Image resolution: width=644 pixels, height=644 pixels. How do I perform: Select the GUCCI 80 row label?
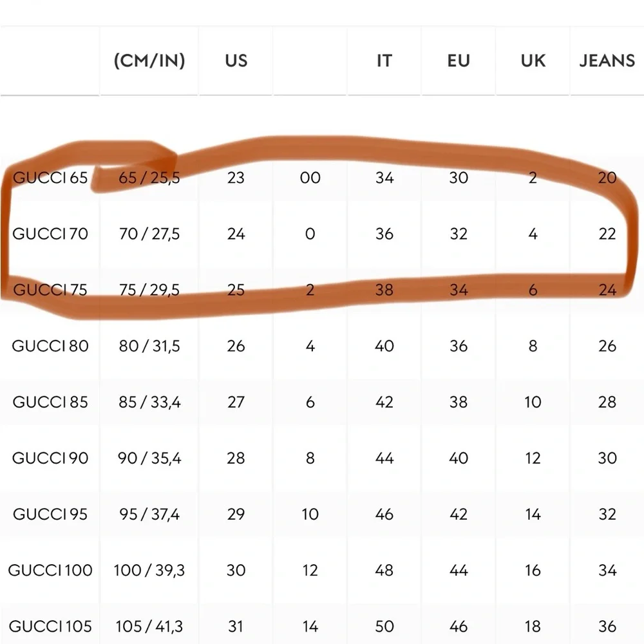pos(50,346)
